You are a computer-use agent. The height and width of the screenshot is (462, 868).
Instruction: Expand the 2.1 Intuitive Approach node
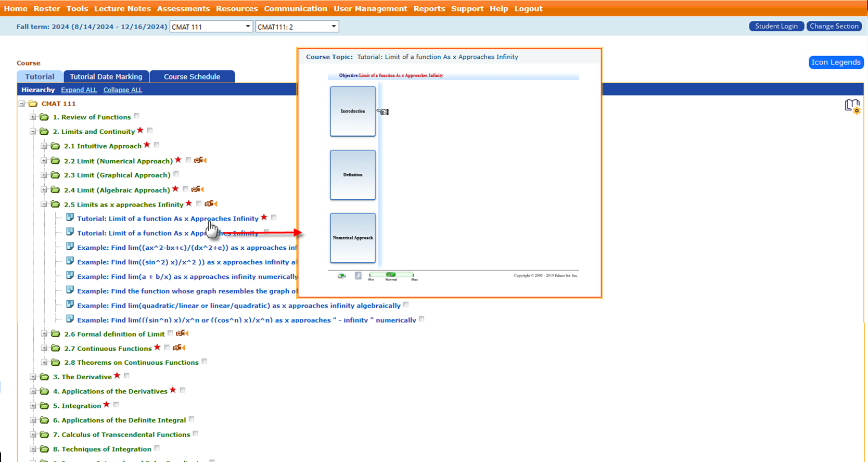coord(44,146)
